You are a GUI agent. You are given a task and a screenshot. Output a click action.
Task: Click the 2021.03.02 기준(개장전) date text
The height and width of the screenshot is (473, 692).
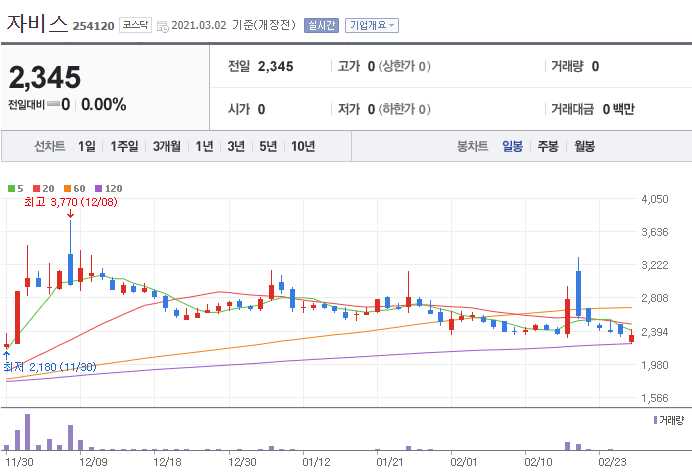point(233,25)
